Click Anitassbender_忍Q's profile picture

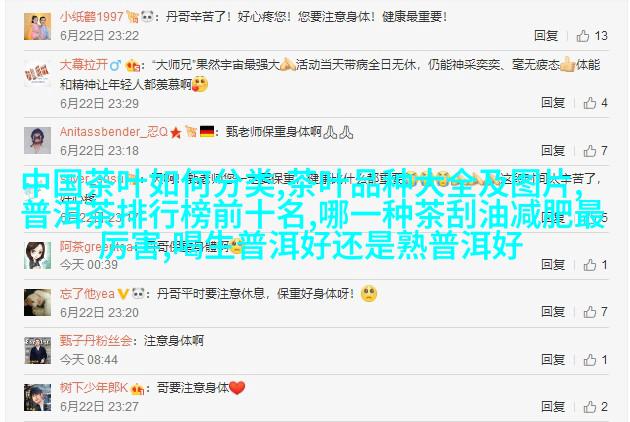point(37,140)
